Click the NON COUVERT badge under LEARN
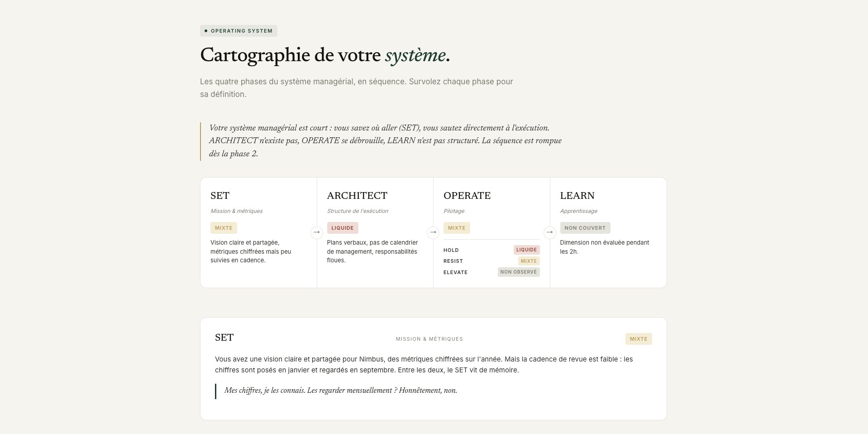 pos(585,228)
